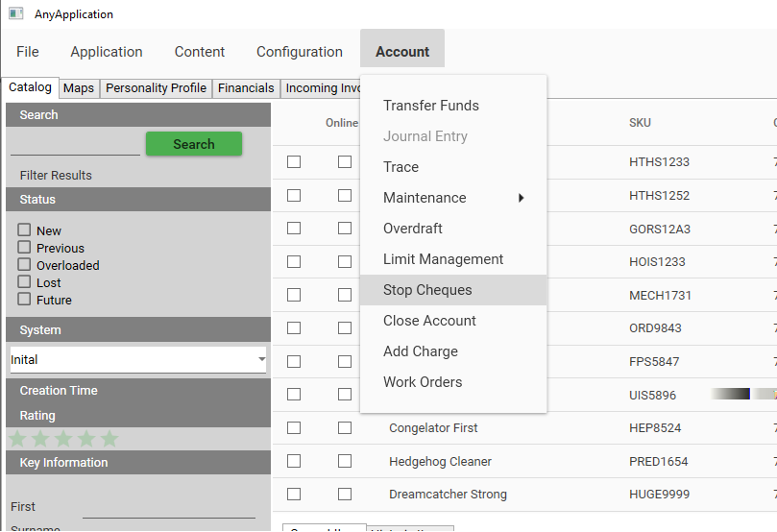This screenshot has width=777, height=532.
Task: Expand the Maintenance submenu arrow
Action: point(522,198)
